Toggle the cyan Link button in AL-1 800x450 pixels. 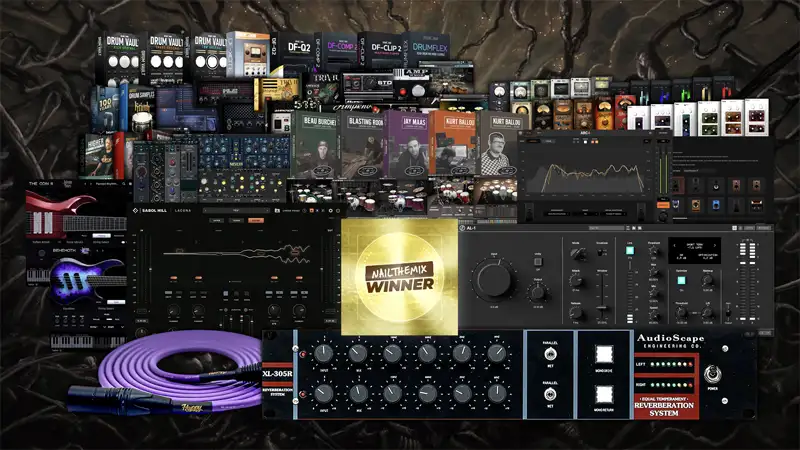point(630,251)
